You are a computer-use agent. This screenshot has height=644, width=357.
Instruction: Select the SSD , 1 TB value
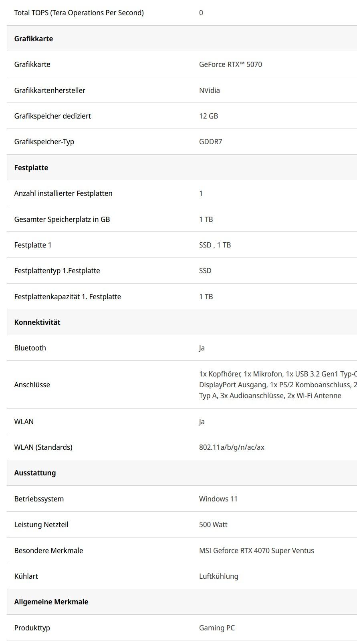pos(215,245)
